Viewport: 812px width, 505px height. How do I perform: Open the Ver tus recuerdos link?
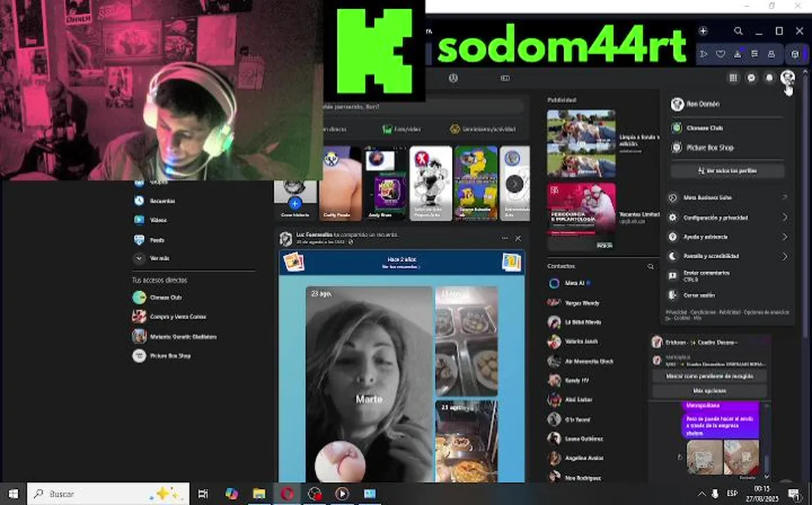pos(400,267)
